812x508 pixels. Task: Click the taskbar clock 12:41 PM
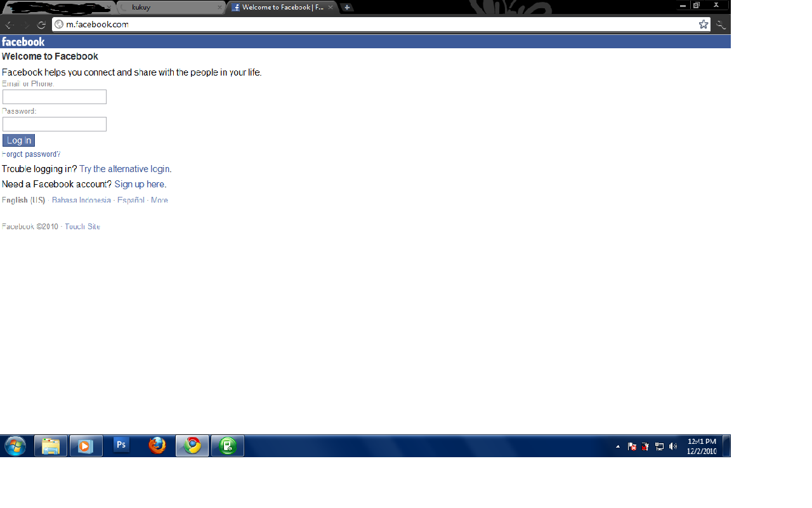pyautogui.click(x=702, y=441)
